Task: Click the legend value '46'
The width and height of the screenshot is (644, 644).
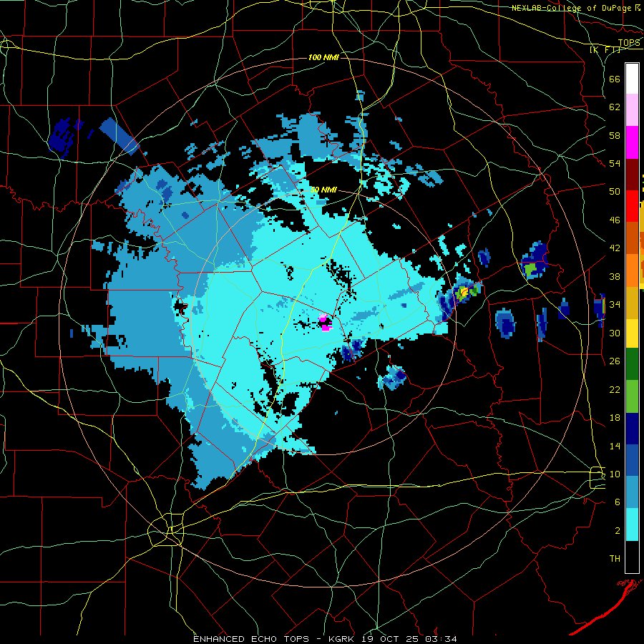Action: 615,220
